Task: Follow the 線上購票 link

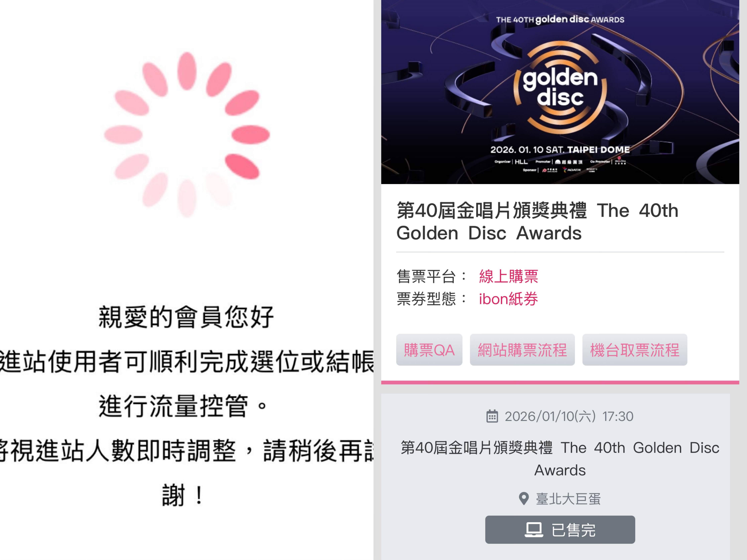Action: click(508, 276)
